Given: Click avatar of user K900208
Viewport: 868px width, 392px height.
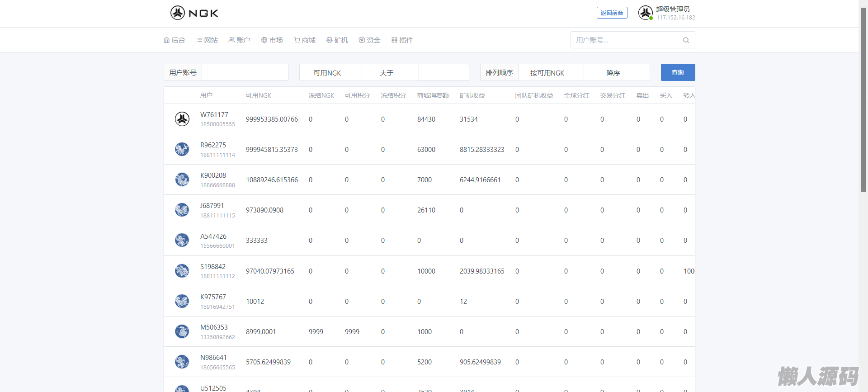Looking at the screenshot, I should click(x=182, y=179).
